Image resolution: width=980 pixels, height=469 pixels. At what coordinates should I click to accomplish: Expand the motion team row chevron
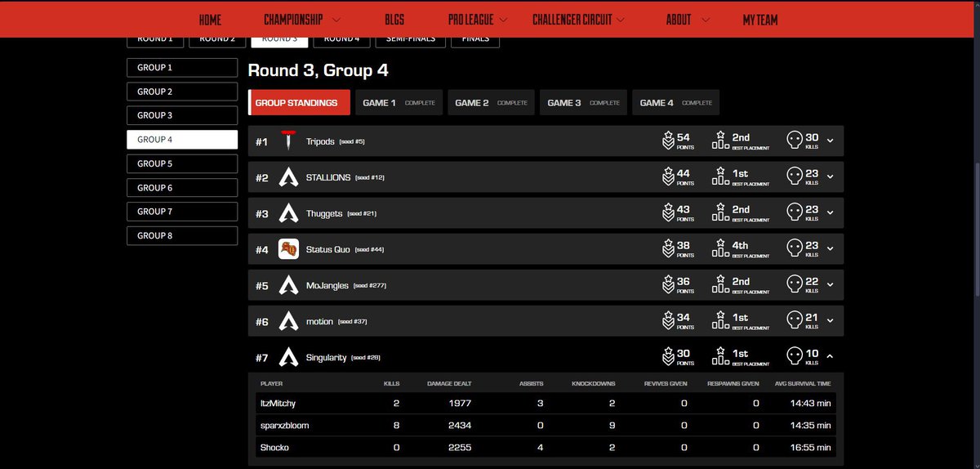831,320
